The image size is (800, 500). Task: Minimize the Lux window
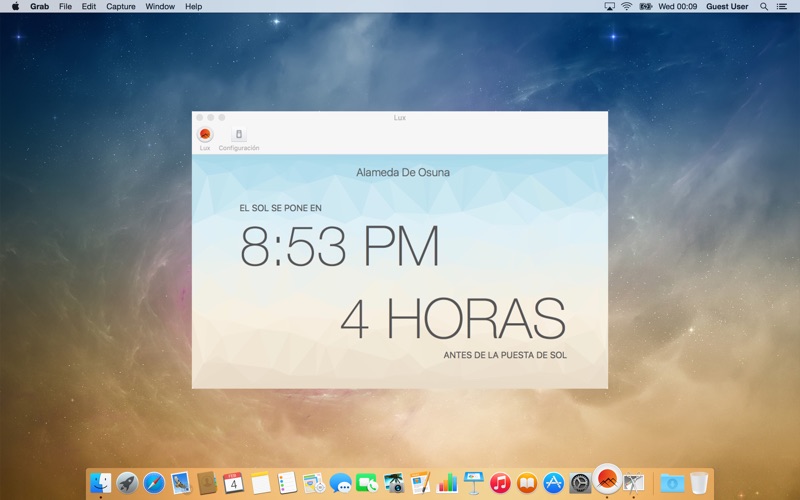pos(211,117)
